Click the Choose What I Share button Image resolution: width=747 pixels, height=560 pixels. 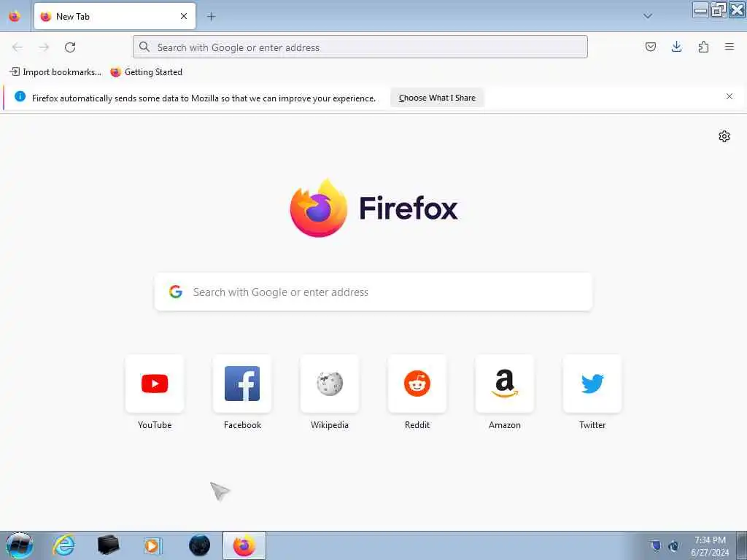click(437, 98)
